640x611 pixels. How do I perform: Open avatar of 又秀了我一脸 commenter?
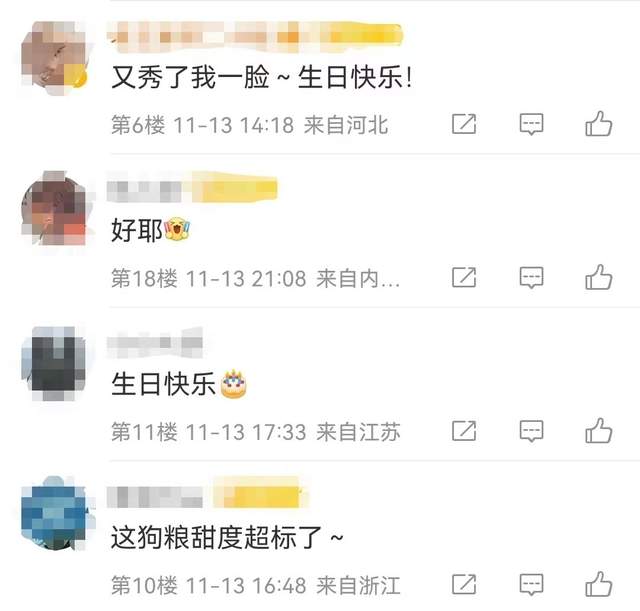click(54, 58)
